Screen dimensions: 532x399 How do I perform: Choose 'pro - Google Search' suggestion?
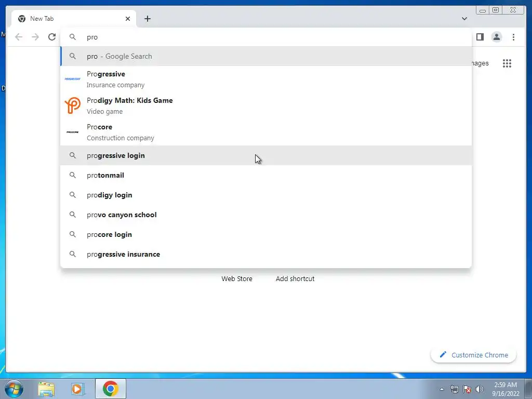click(x=266, y=56)
